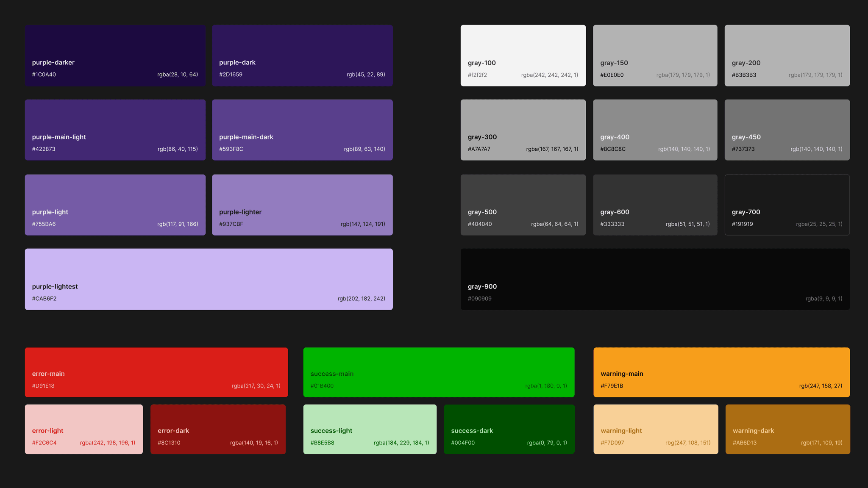
Task: Click the #F7D097 hex text label
Action: [612, 443]
